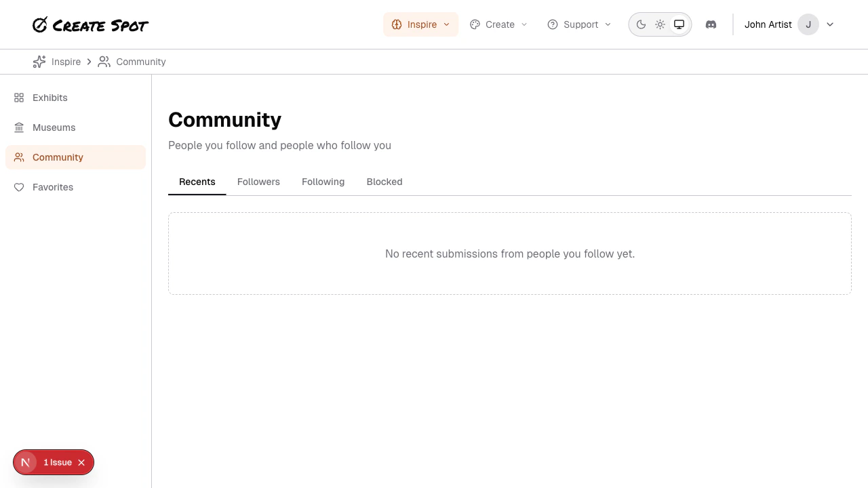The width and height of the screenshot is (868, 488).
Task: Click the Inspire breadcrumb icon
Action: [x=39, y=62]
